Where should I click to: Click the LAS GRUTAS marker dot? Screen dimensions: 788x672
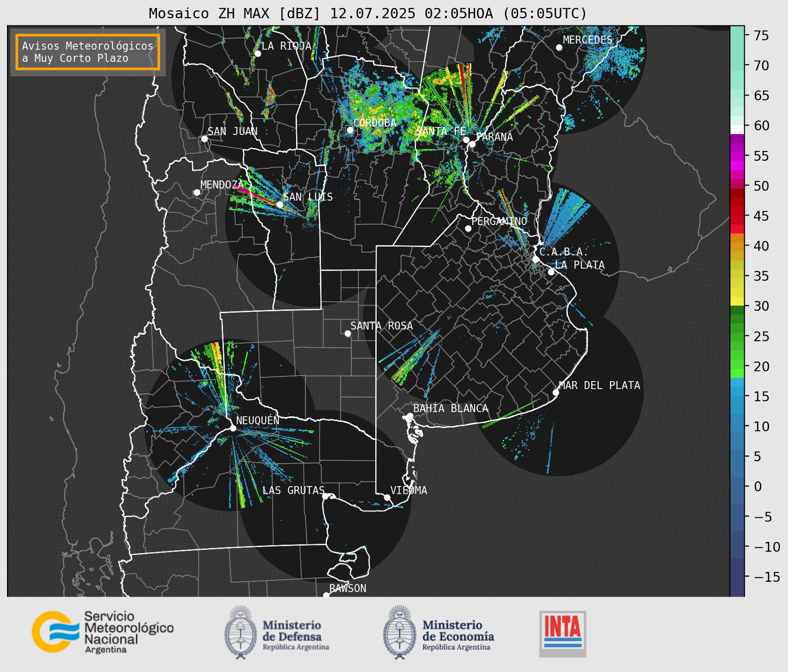click(326, 496)
